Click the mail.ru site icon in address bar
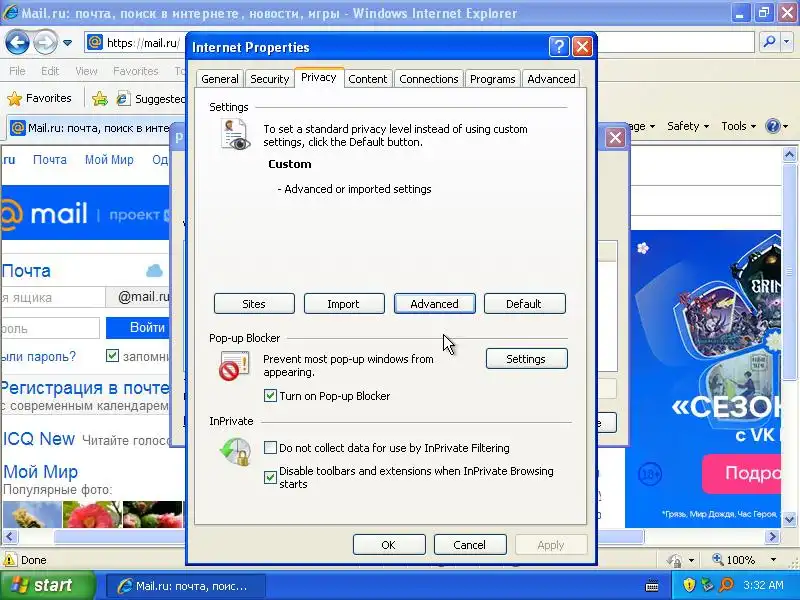 [95, 42]
